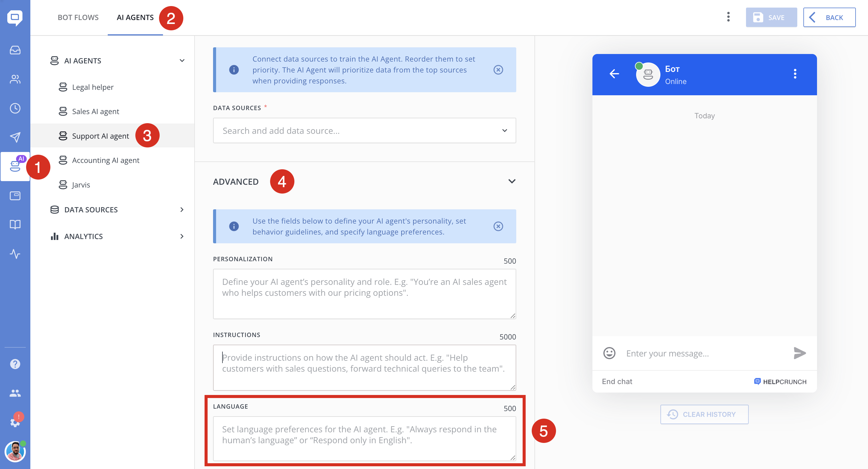The height and width of the screenshot is (469, 868).
Task: Collapse the Advanced section
Action: (511, 181)
